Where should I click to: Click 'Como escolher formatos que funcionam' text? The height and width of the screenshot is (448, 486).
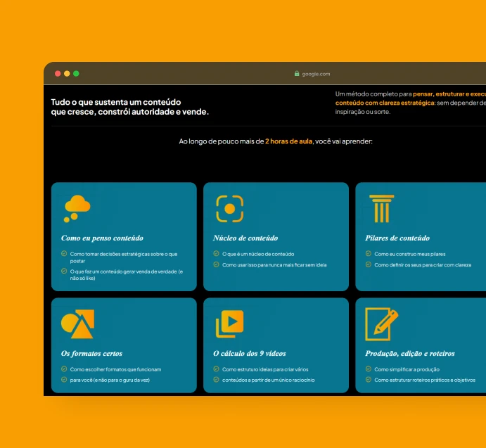pos(115,369)
